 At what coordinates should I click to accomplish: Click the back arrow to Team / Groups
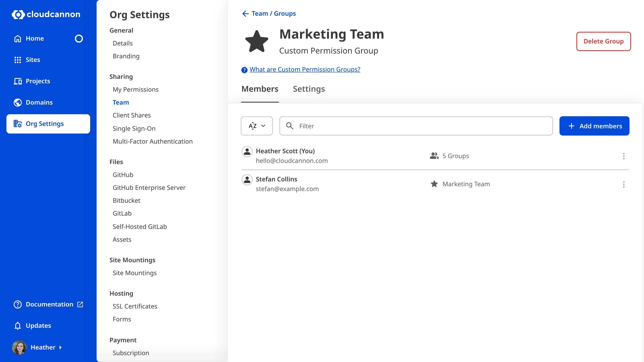245,13
